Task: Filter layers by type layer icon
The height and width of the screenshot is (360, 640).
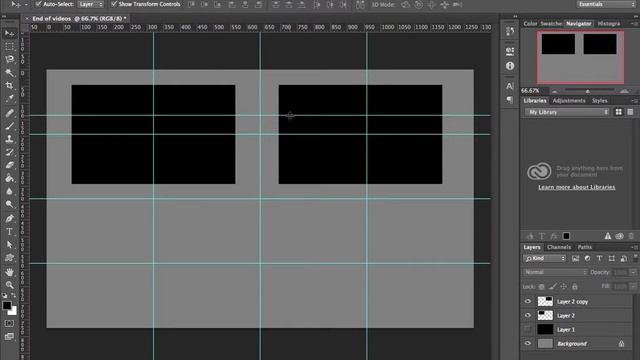Action: (x=599, y=258)
